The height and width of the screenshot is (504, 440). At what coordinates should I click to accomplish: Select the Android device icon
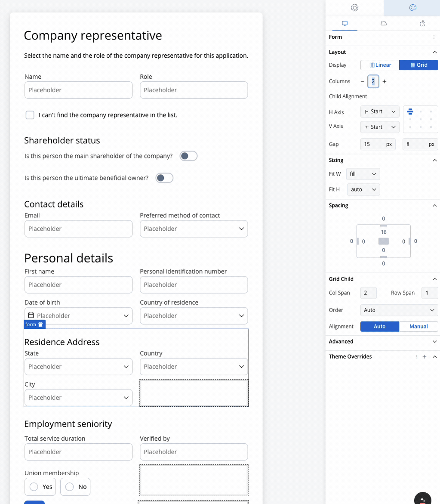point(384,24)
